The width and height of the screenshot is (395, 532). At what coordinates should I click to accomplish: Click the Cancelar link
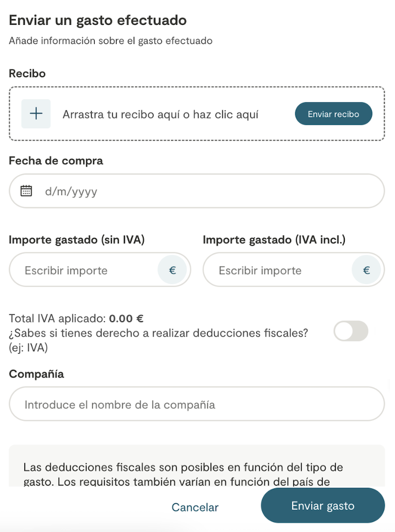tap(195, 507)
